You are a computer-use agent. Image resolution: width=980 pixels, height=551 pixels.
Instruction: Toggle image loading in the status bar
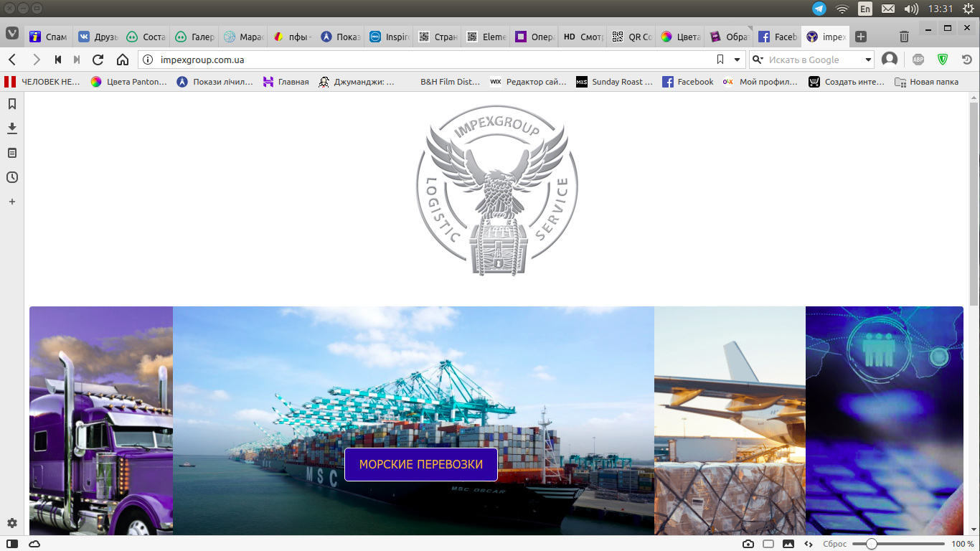click(788, 544)
